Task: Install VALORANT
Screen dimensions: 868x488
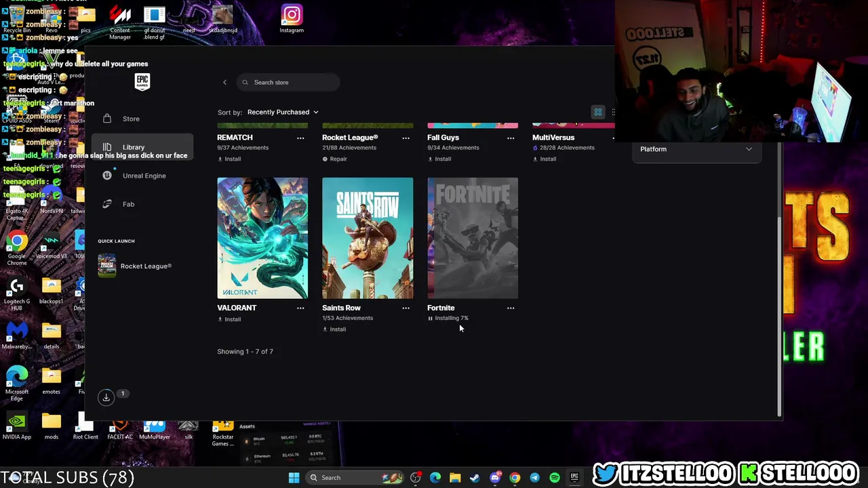Action: (229, 319)
